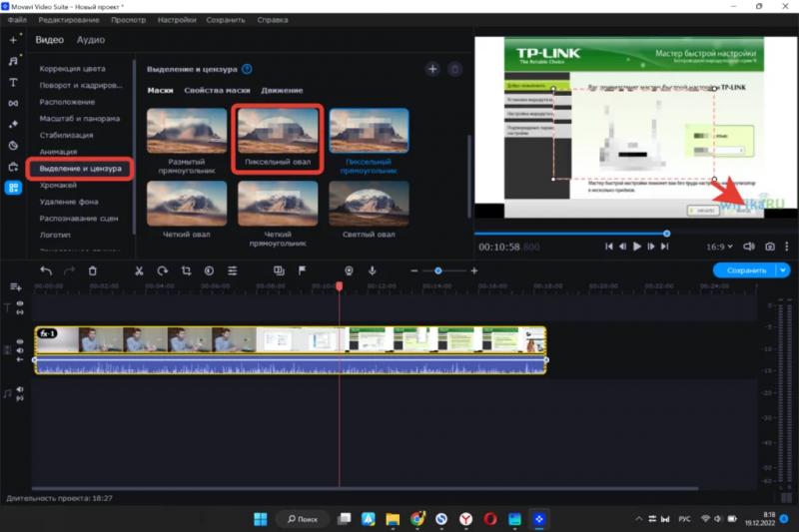Mute preview volume with speaker icon
799x532 pixels.
pos(748,246)
